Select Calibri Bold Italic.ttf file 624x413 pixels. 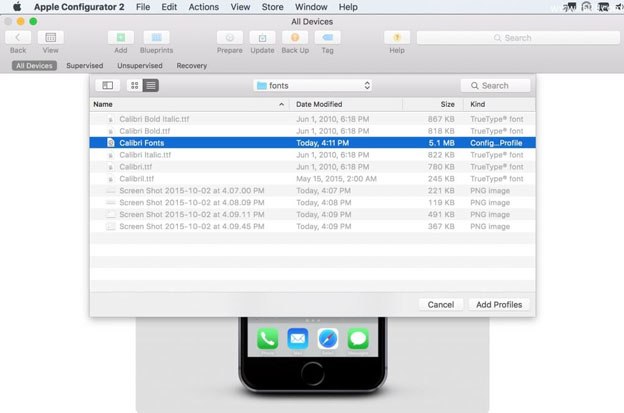click(312, 119)
